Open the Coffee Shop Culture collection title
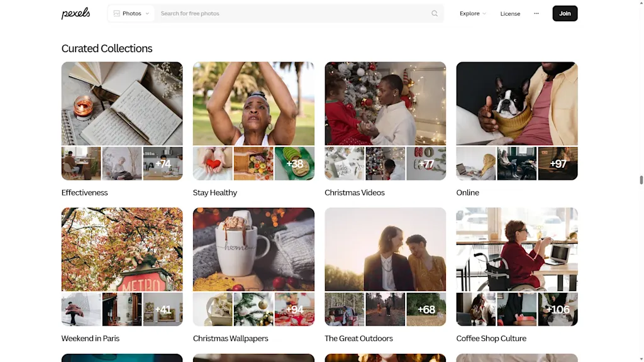 coord(491,338)
